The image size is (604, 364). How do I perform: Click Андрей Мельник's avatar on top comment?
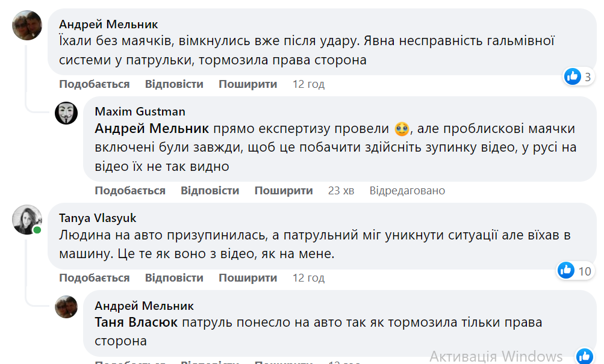click(x=27, y=25)
